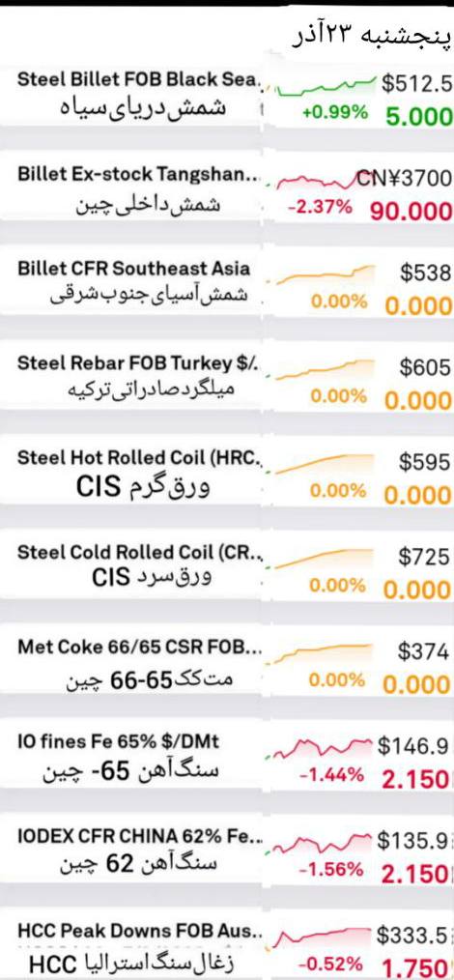Open the Steel Hot Rolled Coil sparkline chart
This screenshot has height=980, width=454.
325,464
